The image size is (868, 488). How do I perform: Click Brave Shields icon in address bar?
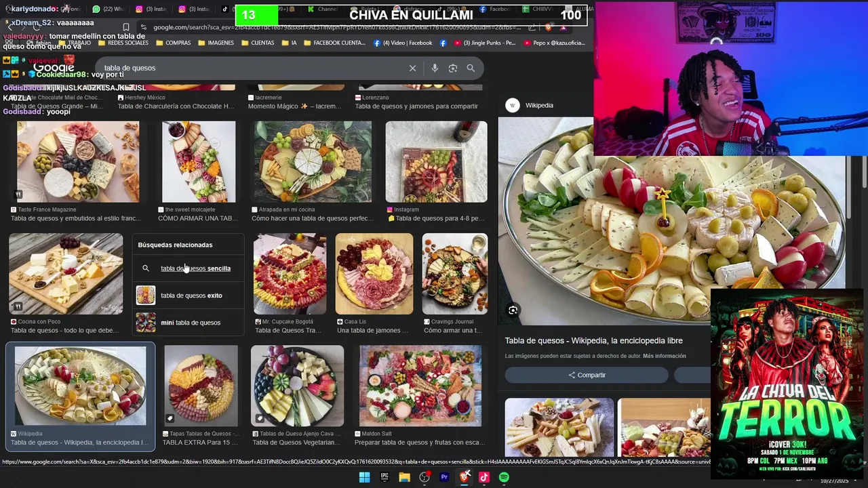[x=548, y=27]
